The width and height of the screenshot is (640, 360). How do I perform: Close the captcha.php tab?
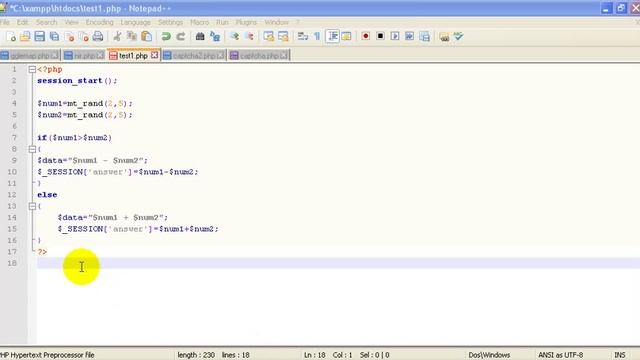click(284, 55)
